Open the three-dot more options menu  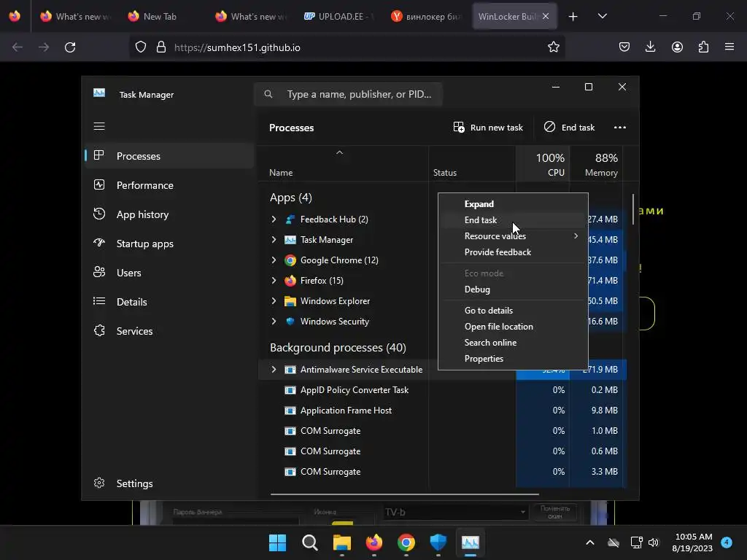(620, 128)
